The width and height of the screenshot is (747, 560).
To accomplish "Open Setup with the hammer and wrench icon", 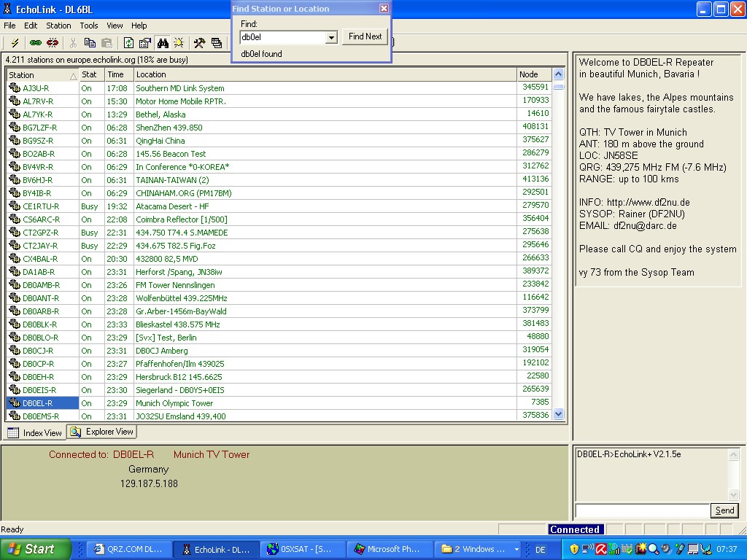I will pos(199,43).
